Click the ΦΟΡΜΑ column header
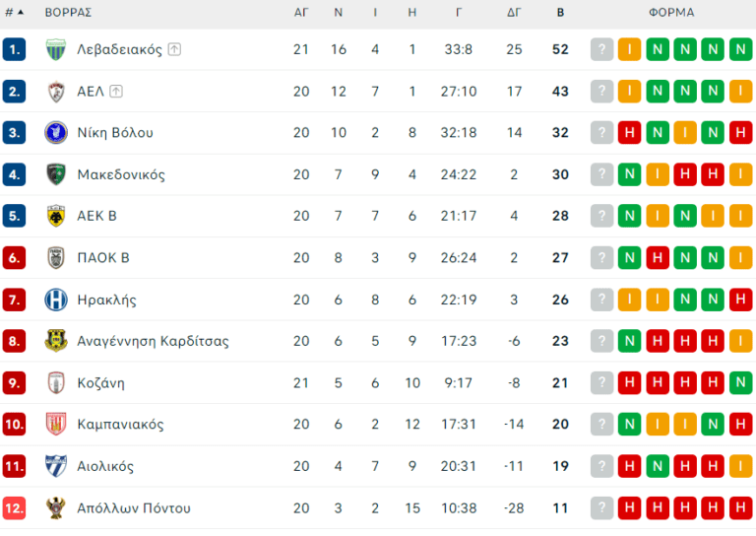This screenshot has height=536, width=756. tap(671, 13)
